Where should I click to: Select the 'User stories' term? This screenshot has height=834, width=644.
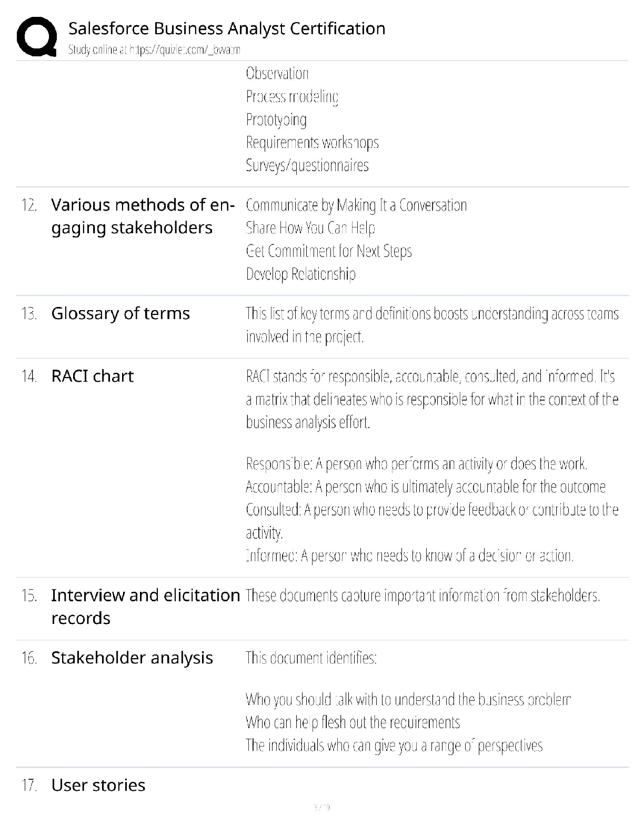pos(98,785)
